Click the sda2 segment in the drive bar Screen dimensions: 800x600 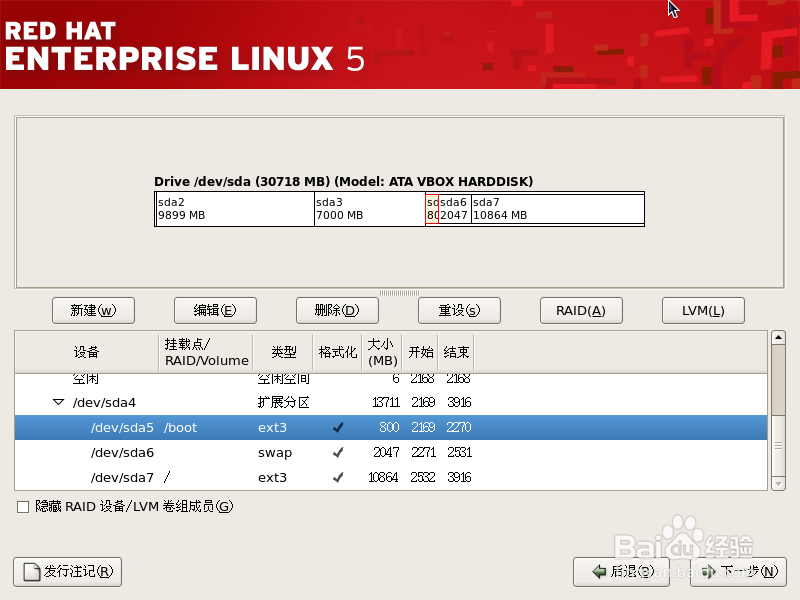[232, 208]
